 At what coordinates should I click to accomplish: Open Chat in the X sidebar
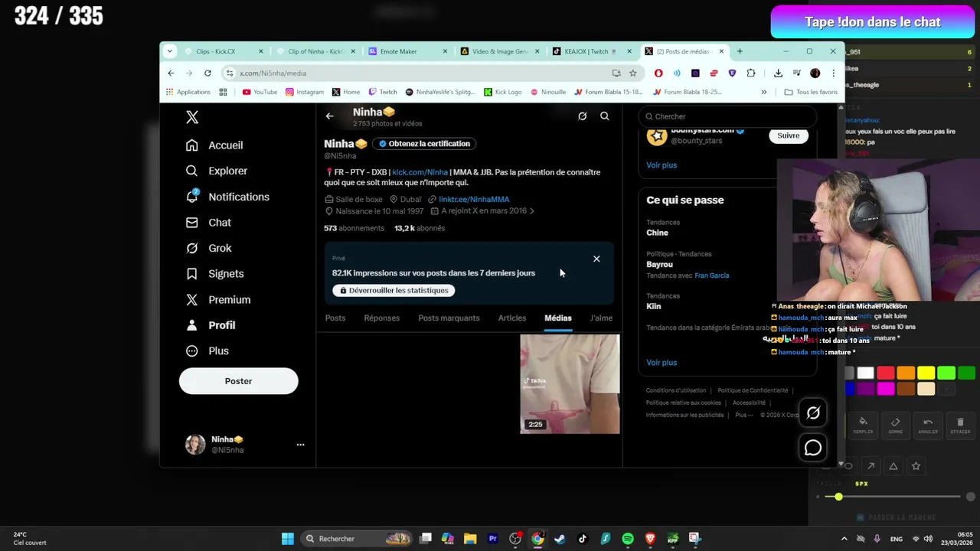208,223
